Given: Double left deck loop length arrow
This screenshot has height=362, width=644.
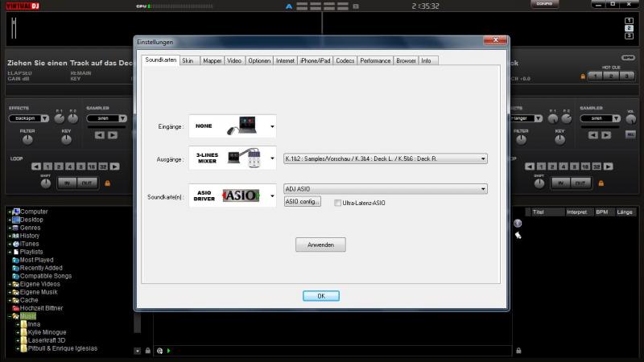Looking at the screenshot, I should (x=115, y=167).
